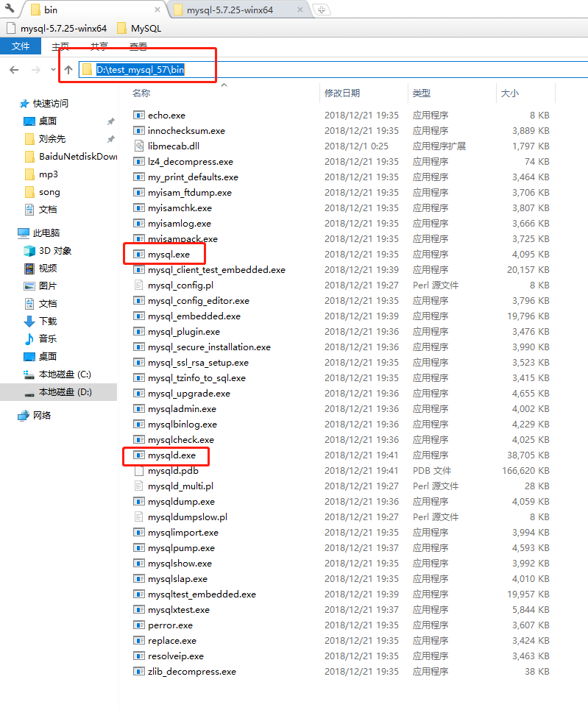Go back with the back arrow
This screenshot has width=588, height=710.
[x=14, y=70]
